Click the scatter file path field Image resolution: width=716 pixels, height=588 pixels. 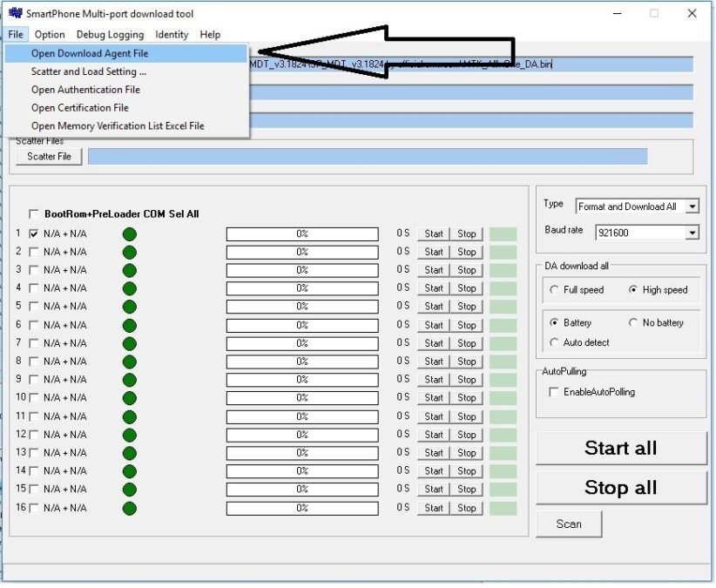(x=368, y=157)
